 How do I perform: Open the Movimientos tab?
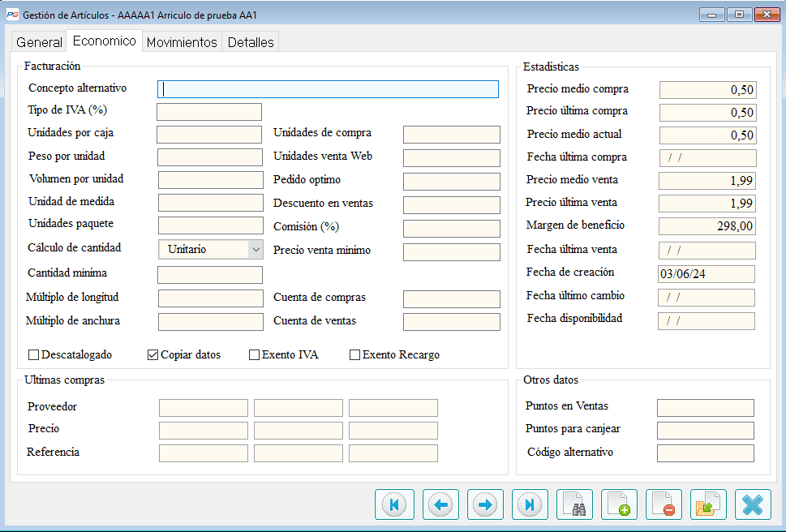tap(182, 42)
